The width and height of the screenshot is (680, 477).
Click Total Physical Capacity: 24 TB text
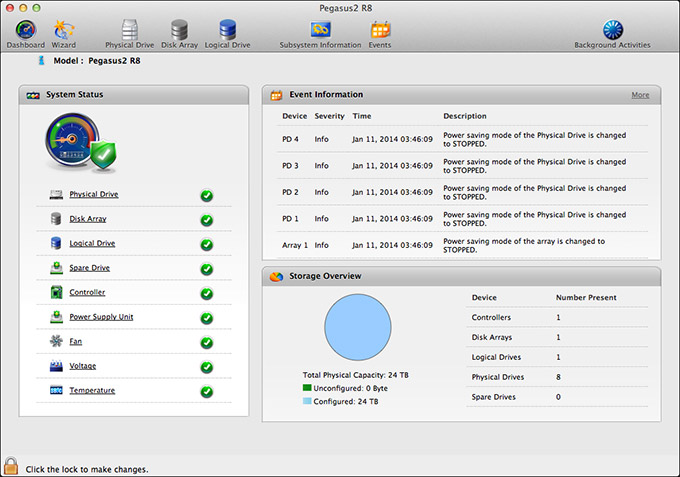(x=356, y=375)
